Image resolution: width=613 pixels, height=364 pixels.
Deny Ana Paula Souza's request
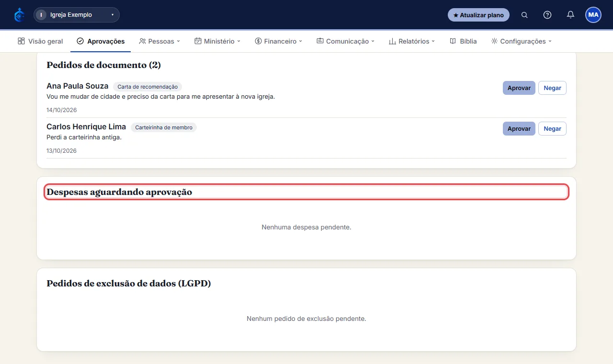552,88
